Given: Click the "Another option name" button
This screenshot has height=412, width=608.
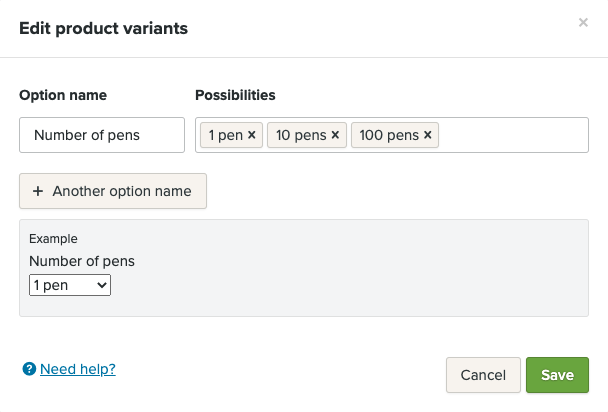Looking at the screenshot, I should (113, 191).
